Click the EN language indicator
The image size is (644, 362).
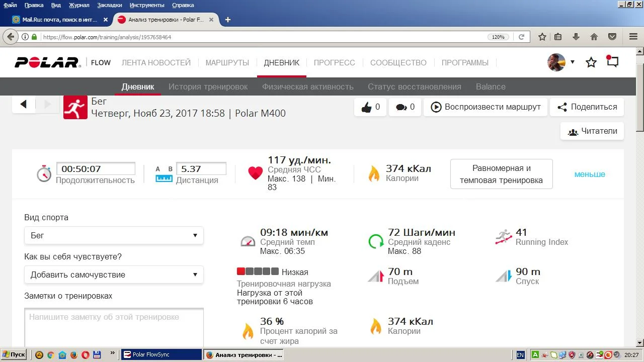[520, 355]
